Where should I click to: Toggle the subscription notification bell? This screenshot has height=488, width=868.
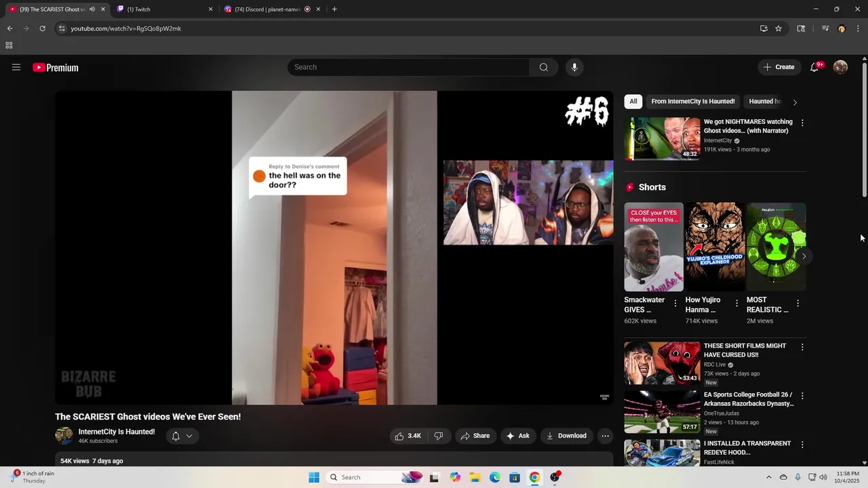pyautogui.click(x=176, y=436)
